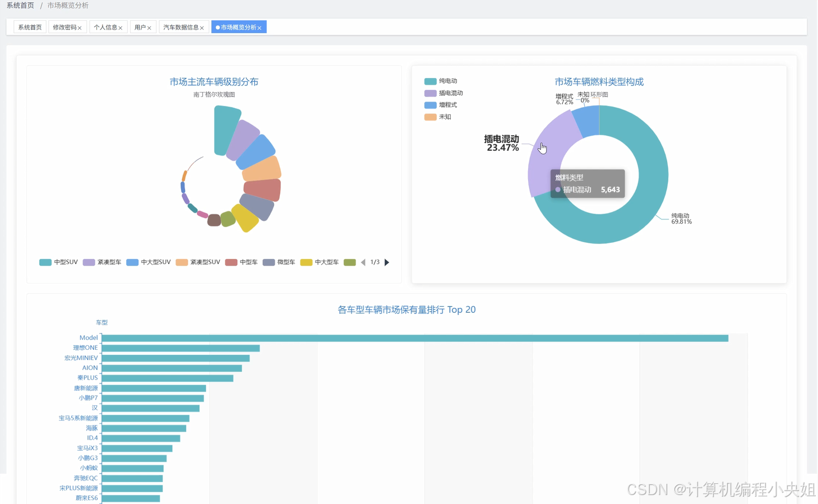Click 系统首页 breadcrumb link
818x504 pixels.
pyautogui.click(x=20, y=5)
